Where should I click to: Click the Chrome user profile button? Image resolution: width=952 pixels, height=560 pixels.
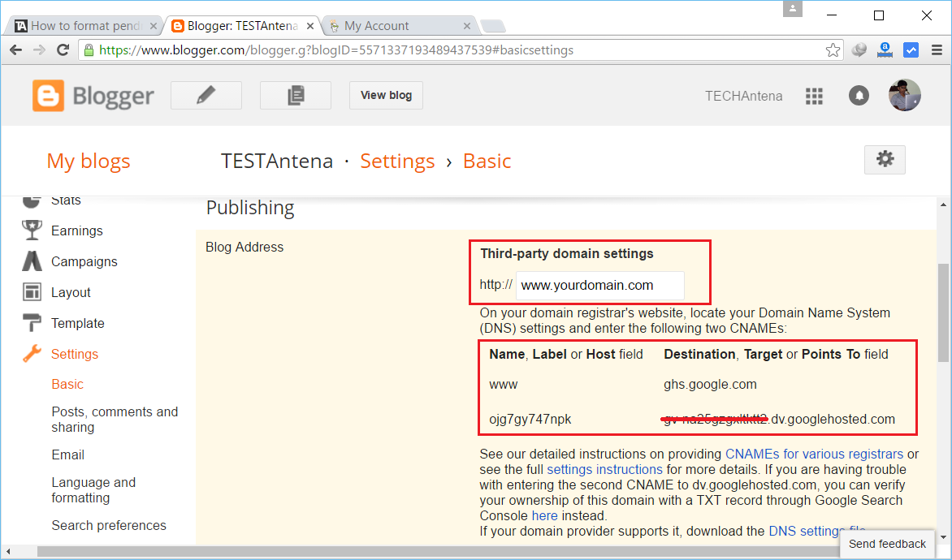(x=792, y=9)
